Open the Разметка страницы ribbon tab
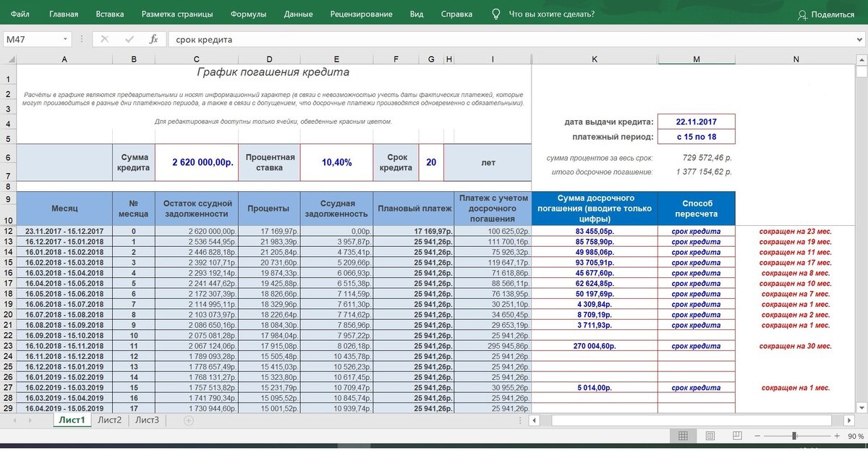This screenshot has width=868, height=456. [177, 14]
